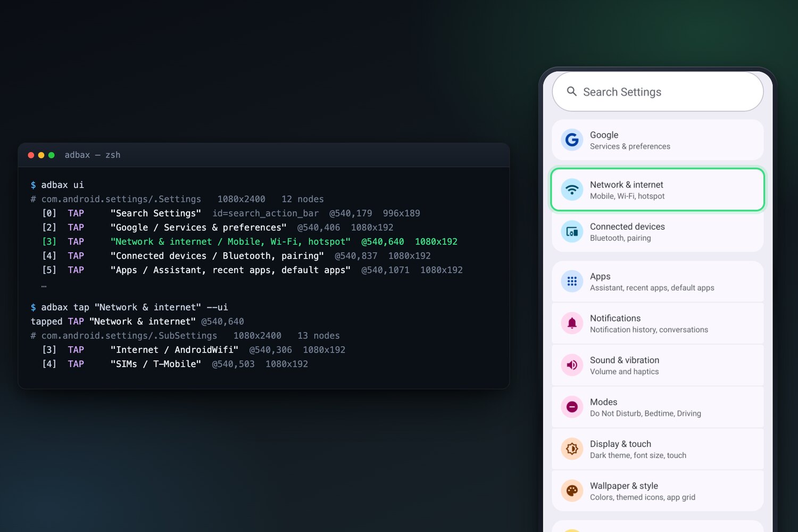Tap the Display & touch brightness icon
Viewport: 798px width, 532px height.
[x=572, y=449]
